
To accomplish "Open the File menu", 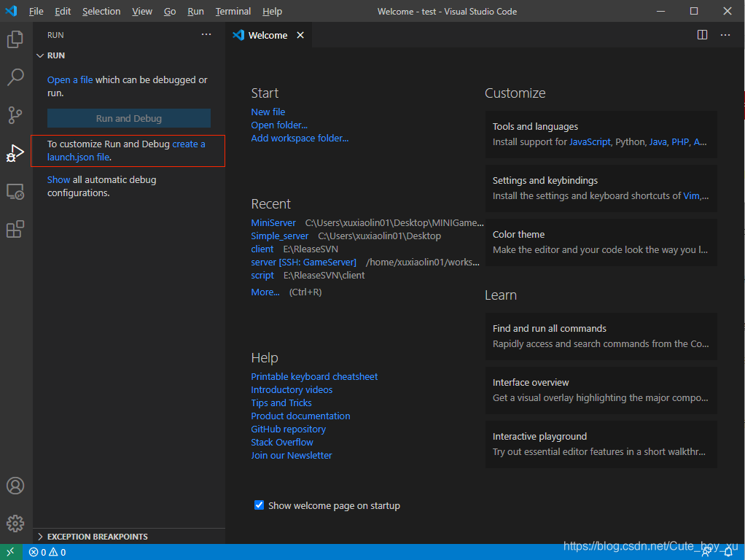I will tap(36, 12).
